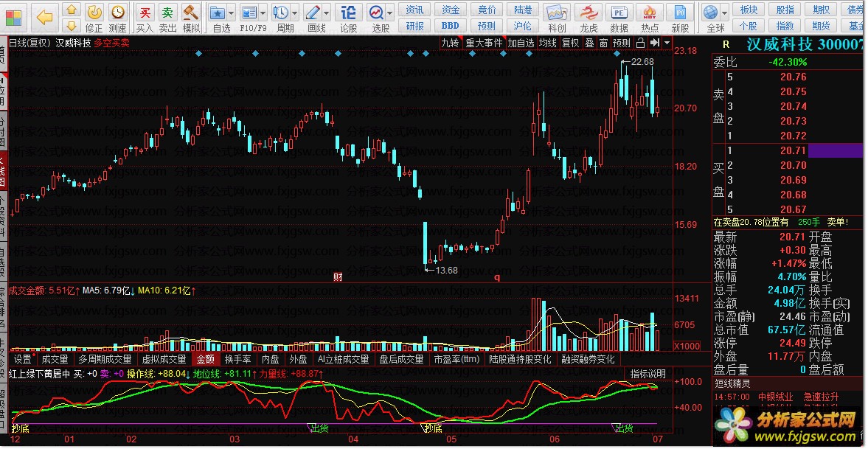Screen dimensions: 868x449
Task: Switch to the 市盈率(ttm) tab
Action: pyautogui.click(x=456, y=359)
